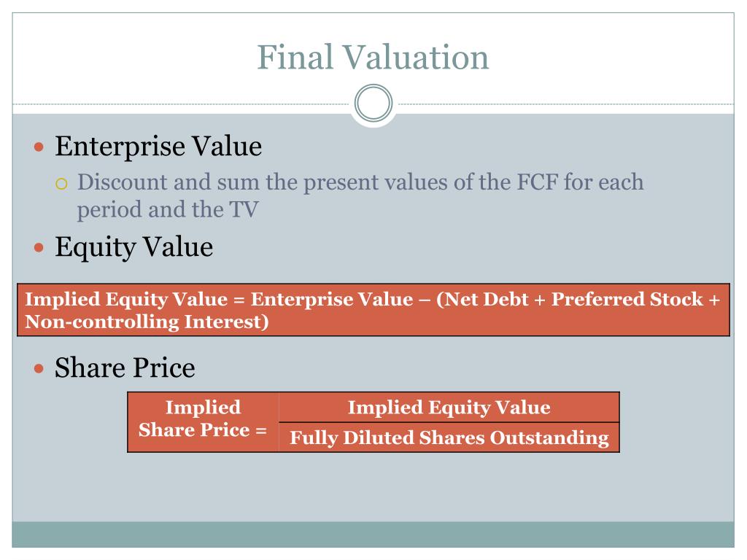Click the Enterprise Value heading text
The image size is (747, 560).
pyautogui.click(x=158, y=146)
